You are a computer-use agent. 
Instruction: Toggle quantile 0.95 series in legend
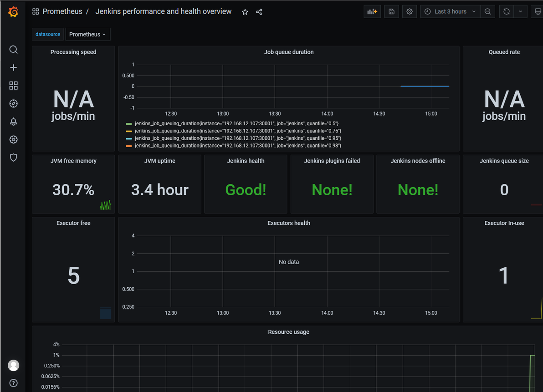238,138
